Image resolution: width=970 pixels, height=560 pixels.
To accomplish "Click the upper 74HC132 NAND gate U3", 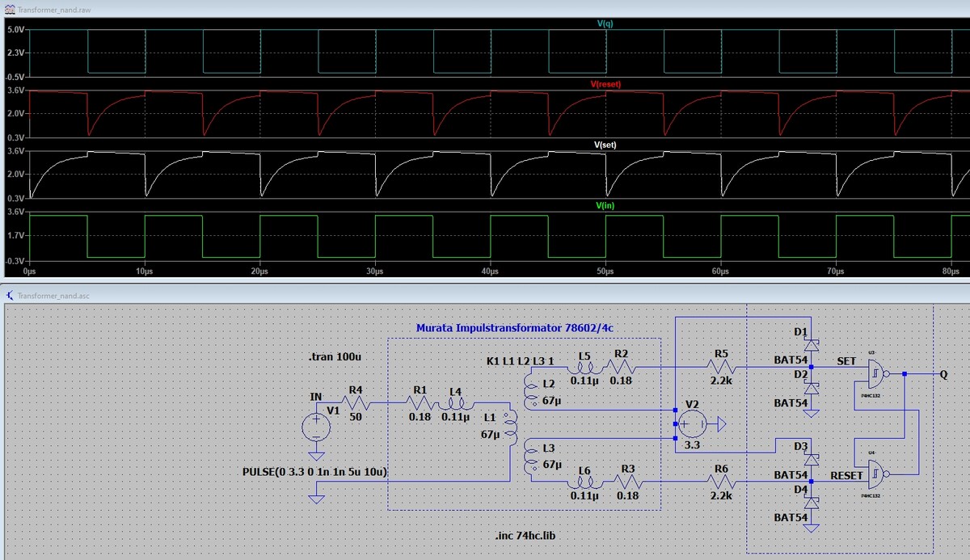I will coord(875,374).
